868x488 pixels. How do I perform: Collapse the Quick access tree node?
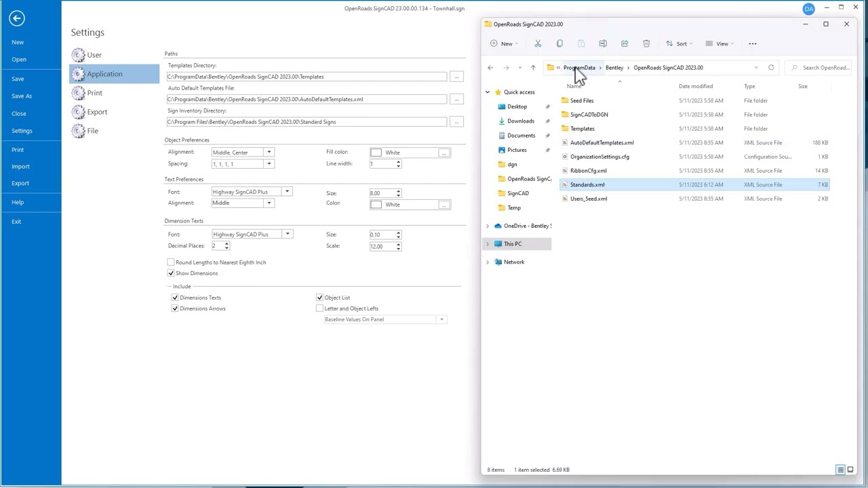488,92
